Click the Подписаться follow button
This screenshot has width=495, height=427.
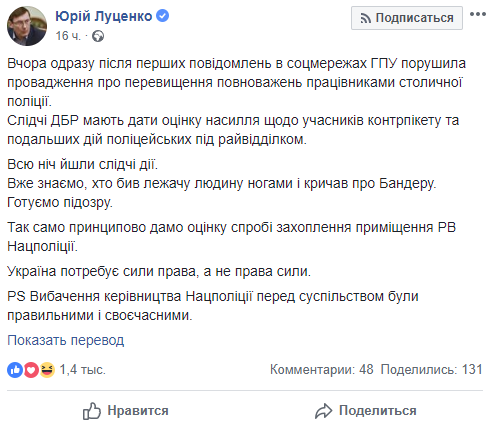coord(407,18)
